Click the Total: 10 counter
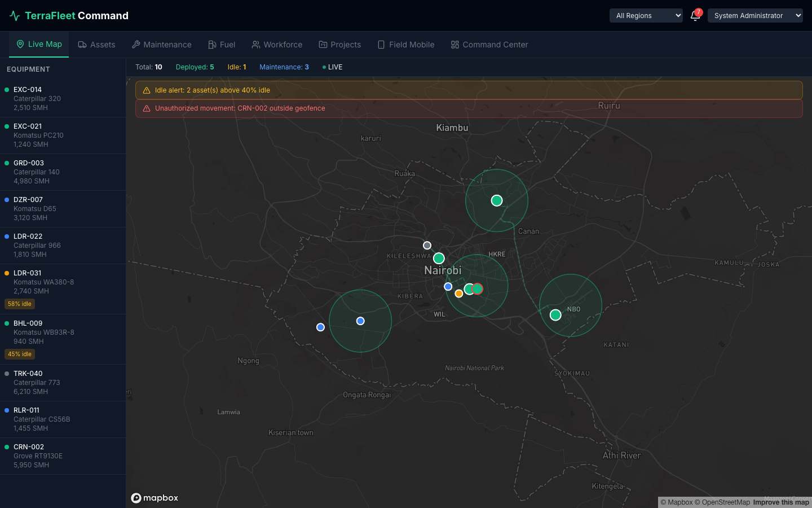The height and width of the screenshot is (508, 812). 149,67
